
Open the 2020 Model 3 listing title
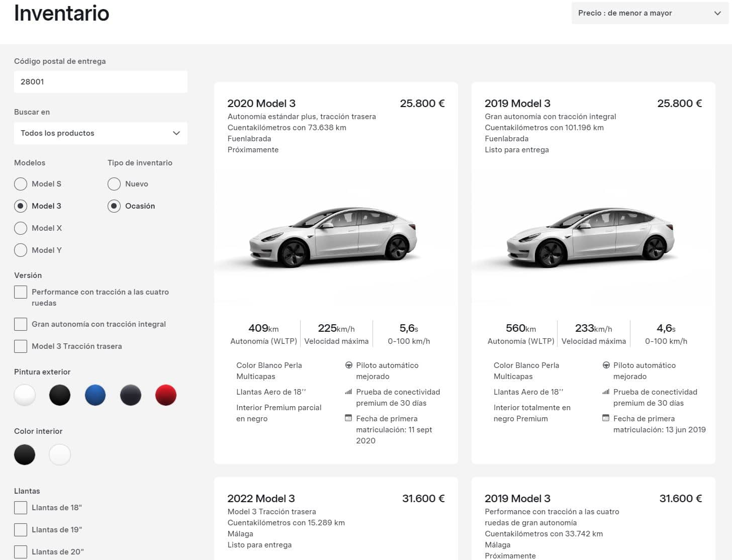pos(261,104)
